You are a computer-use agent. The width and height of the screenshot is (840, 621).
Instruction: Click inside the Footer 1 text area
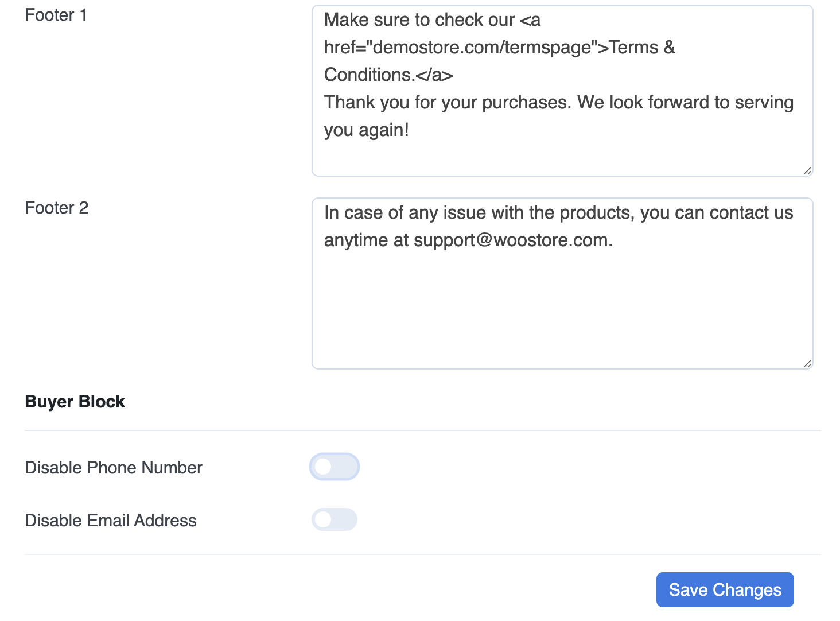[562, 91]
